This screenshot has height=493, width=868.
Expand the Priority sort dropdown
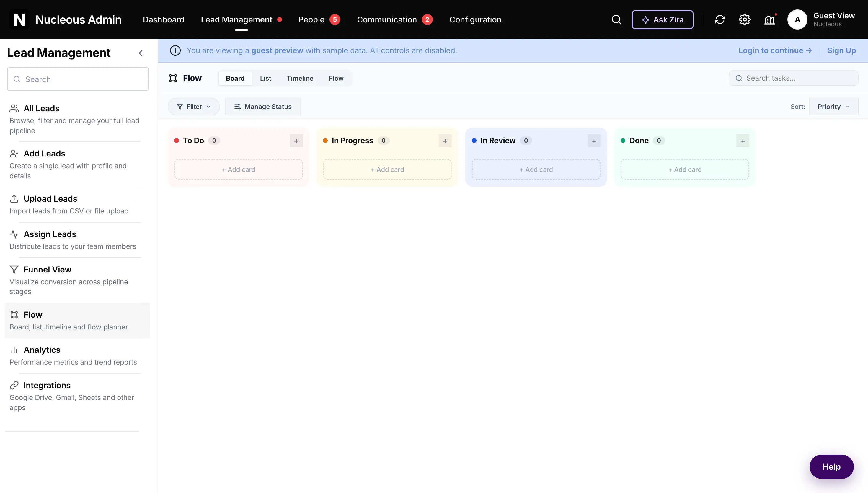point(833,107)
